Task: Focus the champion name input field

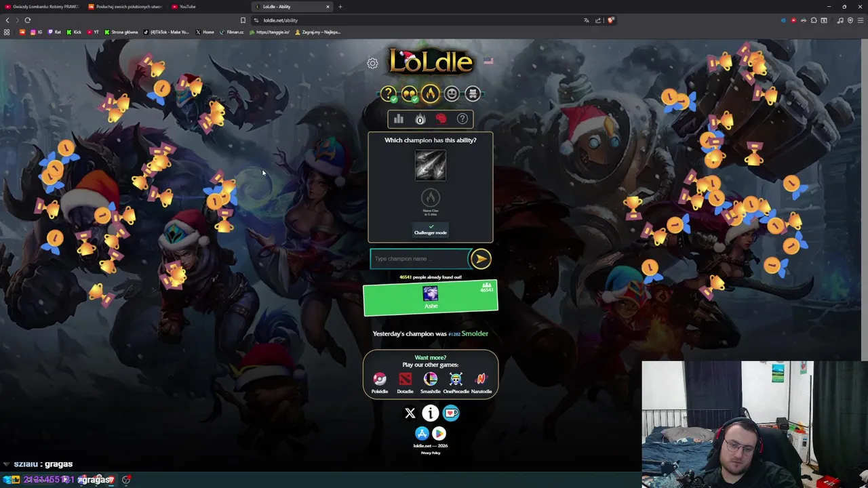Action: pos(419,259)
